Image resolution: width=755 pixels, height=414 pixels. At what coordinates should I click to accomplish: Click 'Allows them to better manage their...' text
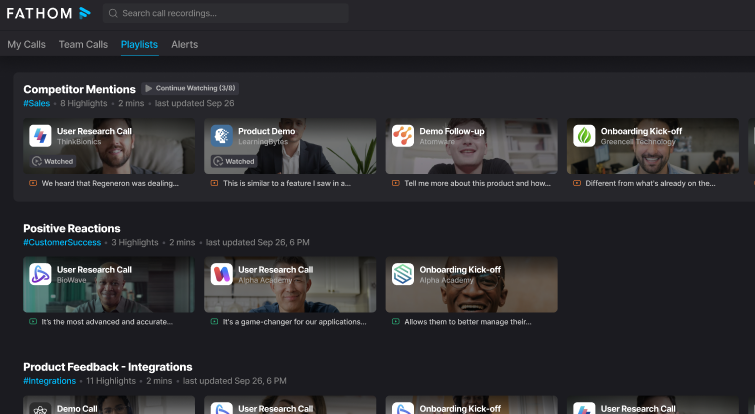click(468, 322)
